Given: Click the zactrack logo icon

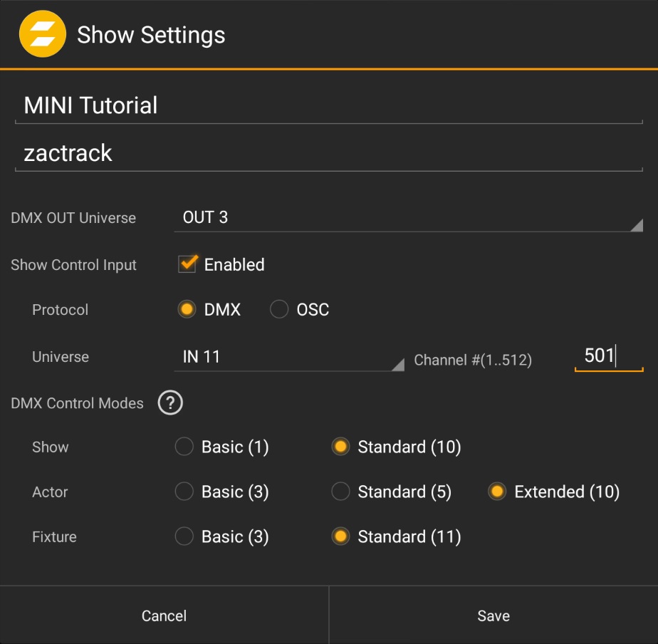Looking at the screenshot, I should (43, 33).
